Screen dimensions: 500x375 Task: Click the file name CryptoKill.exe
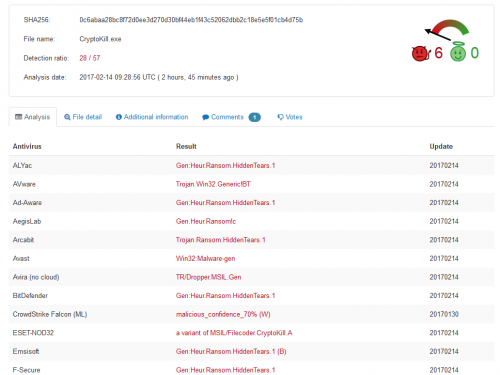coord(100,39)
